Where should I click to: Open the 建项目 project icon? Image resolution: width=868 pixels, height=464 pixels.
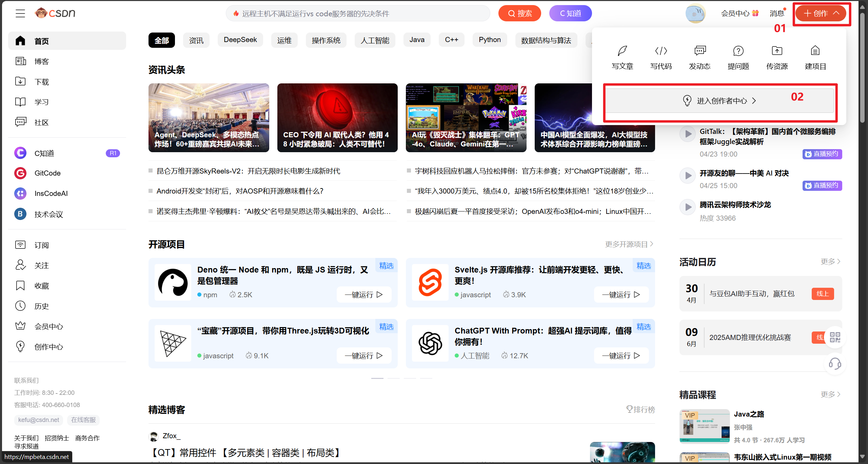(815, 51)
